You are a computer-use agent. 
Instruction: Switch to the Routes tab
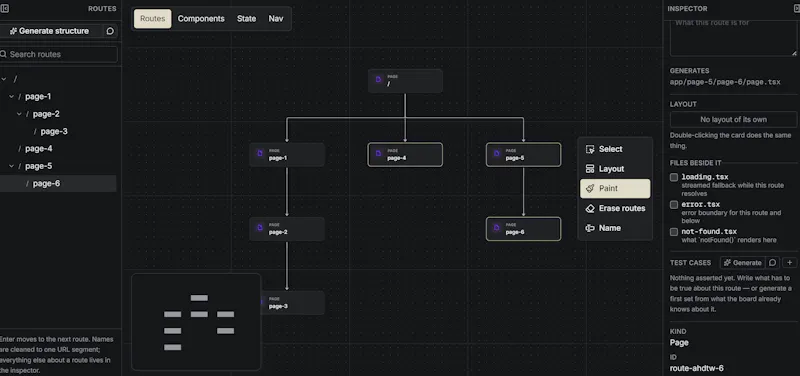pos(153,19)
